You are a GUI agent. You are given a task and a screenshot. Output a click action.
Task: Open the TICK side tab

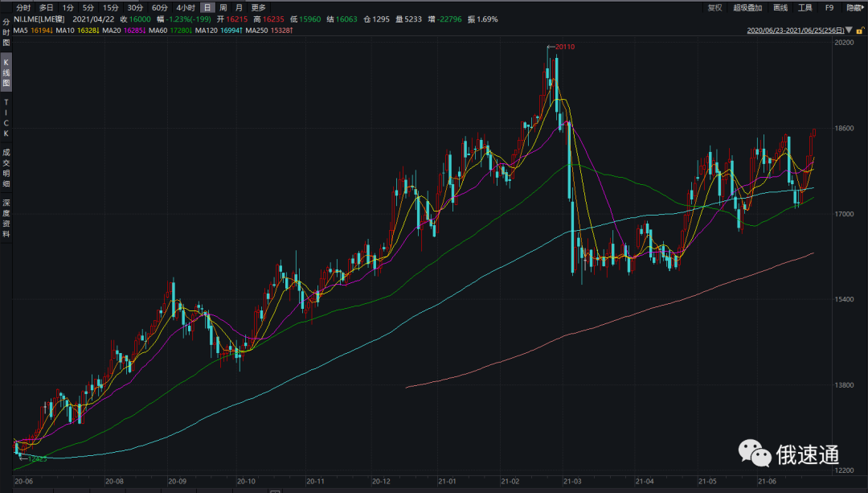click(6, 117)
